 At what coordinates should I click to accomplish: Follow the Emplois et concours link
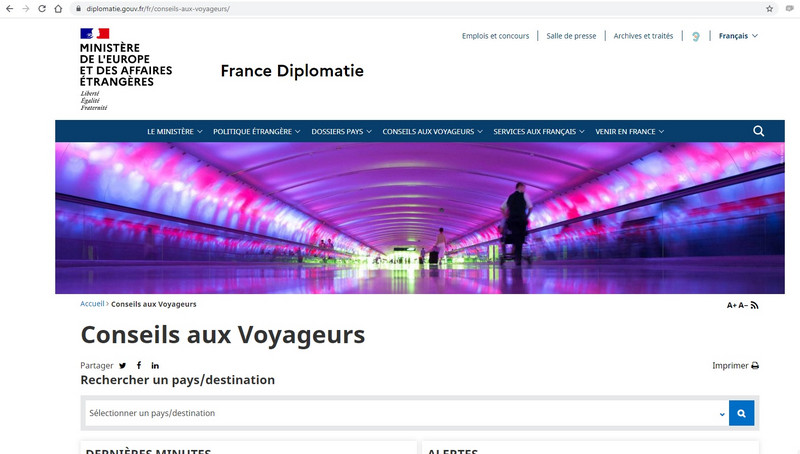pyautogui.click(x=495, y=36)
